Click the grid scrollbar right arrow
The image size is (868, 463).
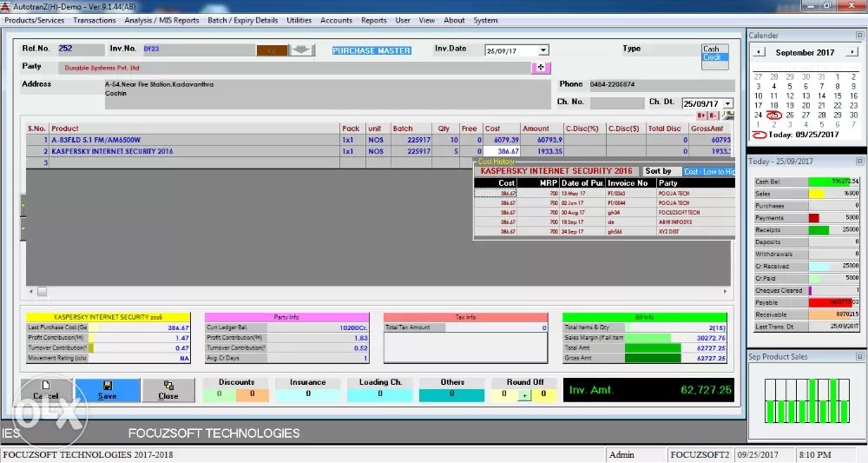725,291
